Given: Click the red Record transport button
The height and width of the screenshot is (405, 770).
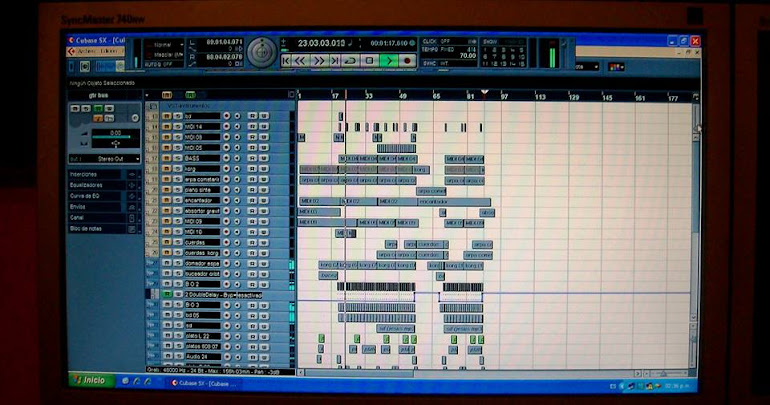Looking at the screenshot, I should (x=407, y=61).
